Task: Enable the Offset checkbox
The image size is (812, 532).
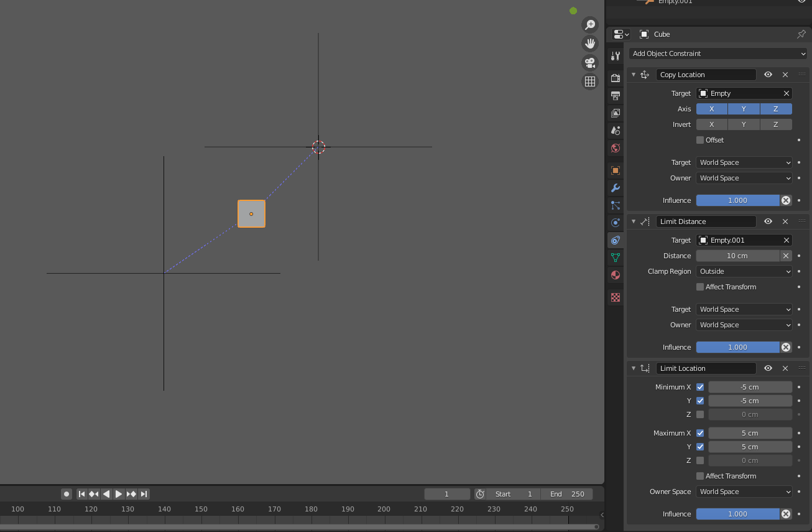Action: tap(700, 140)
